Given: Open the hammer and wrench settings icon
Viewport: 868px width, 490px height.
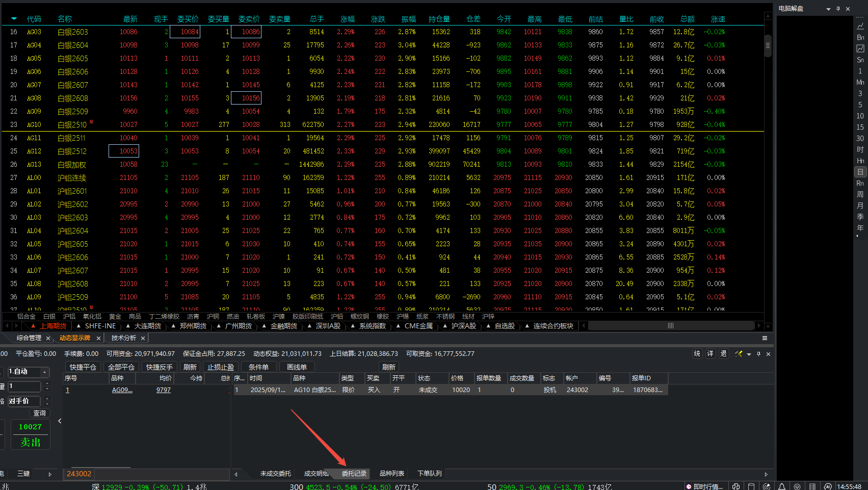Looking at the screenshot, I should [739, 354].
